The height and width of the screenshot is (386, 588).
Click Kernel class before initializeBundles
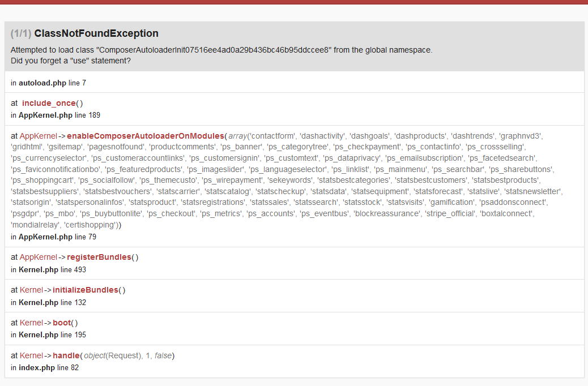(31, 290)
